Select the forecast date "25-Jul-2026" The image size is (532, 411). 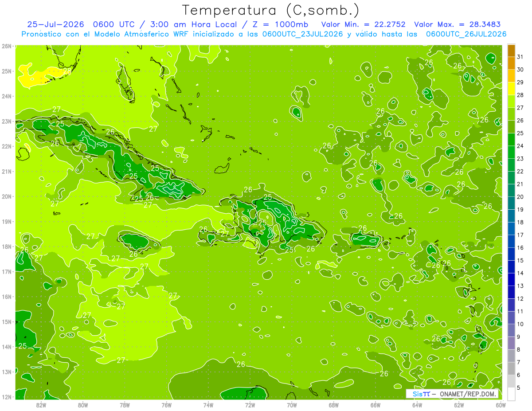pos(55,24)
